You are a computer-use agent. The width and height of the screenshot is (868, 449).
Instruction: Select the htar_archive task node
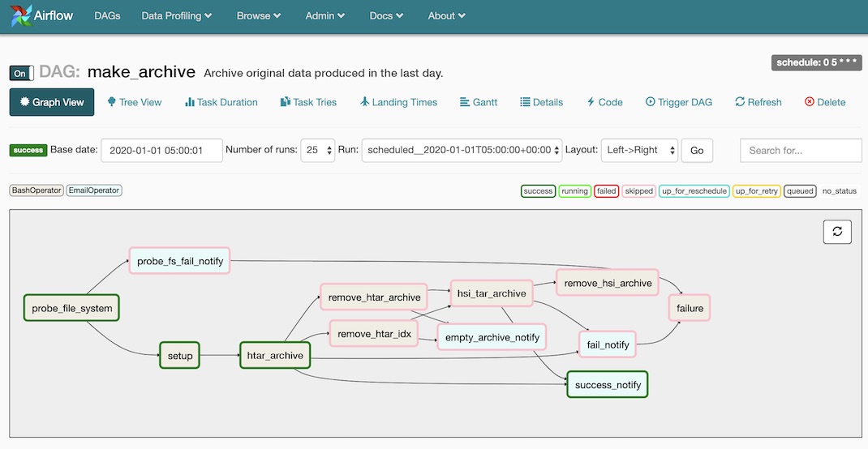275,355
